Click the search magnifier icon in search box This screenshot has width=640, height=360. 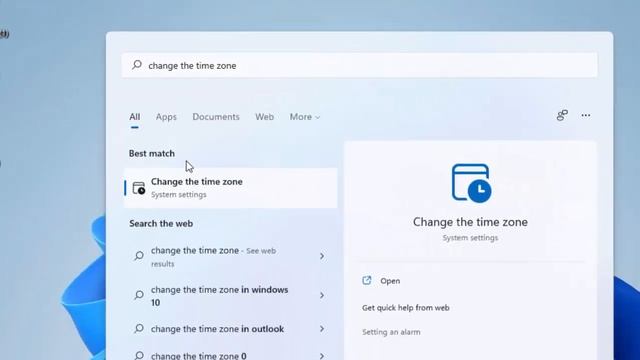[x=137, y=64]
